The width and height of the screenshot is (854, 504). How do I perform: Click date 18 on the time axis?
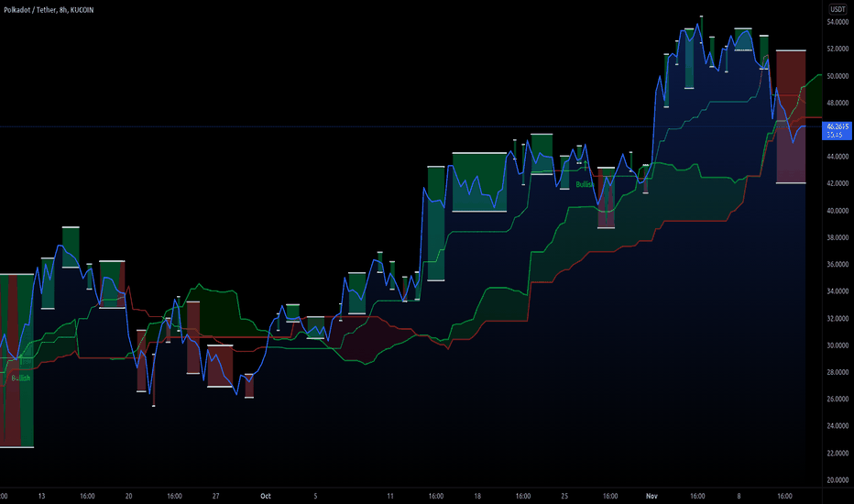[x=477, y=497]
